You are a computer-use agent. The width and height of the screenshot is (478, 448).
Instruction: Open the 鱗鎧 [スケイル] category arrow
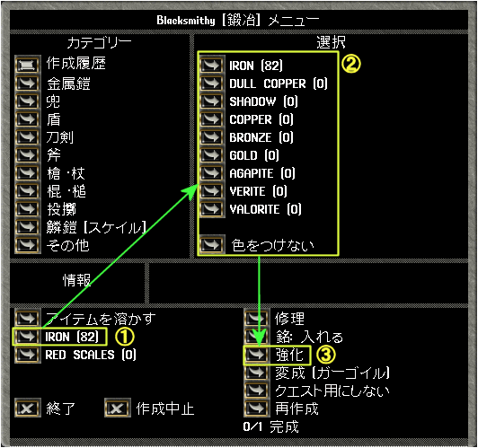coord(28,226)
